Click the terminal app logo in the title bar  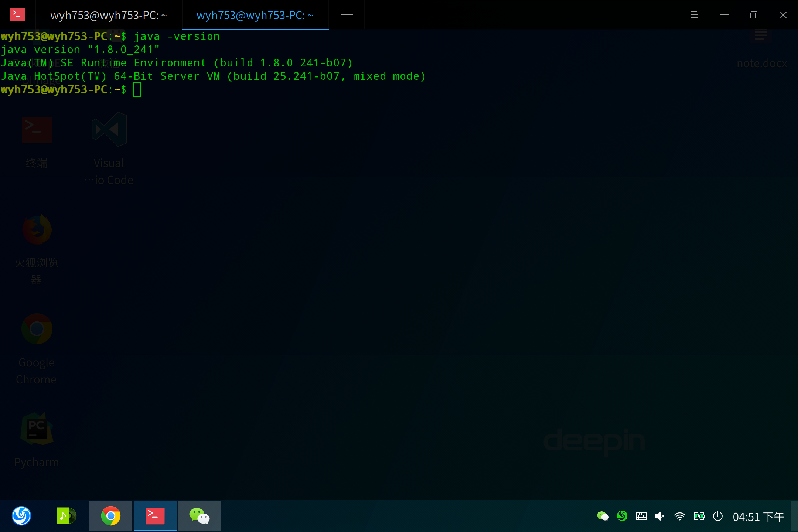click(17, 15)
